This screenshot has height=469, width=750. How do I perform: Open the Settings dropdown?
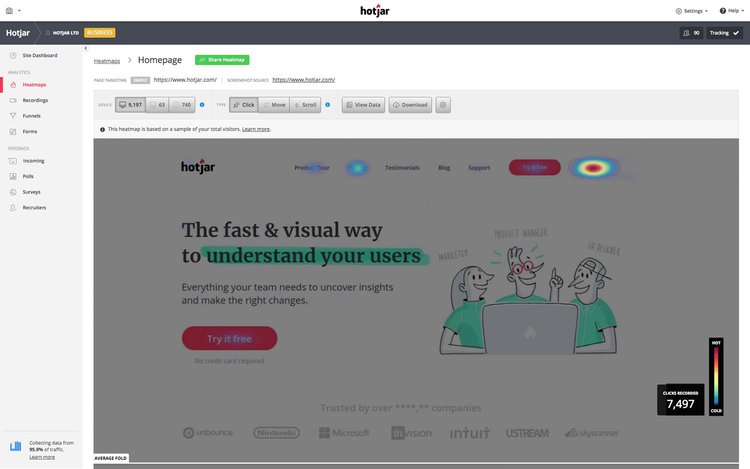692,11
